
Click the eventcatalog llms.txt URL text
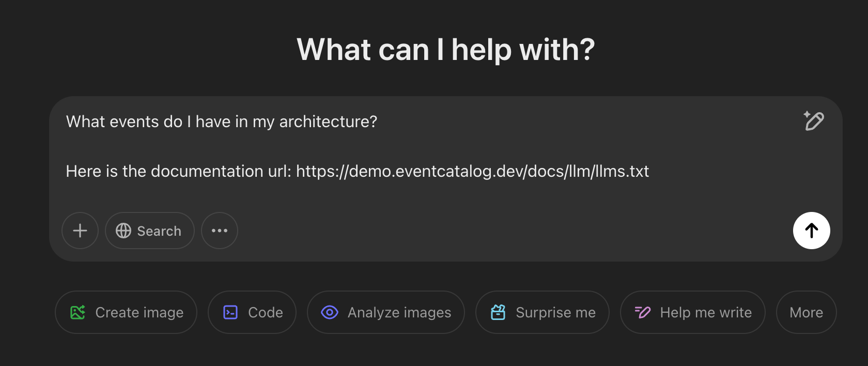pos(472,171)
